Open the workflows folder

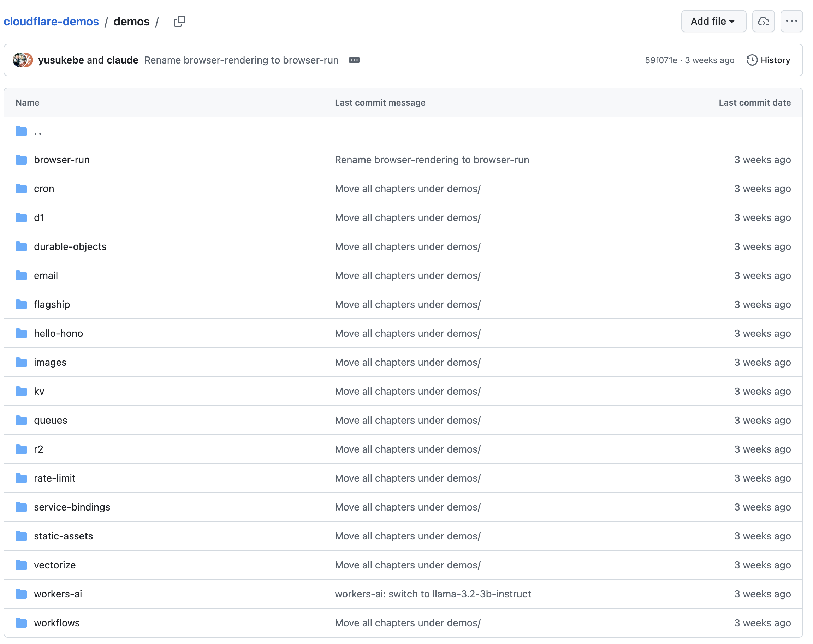57,623
